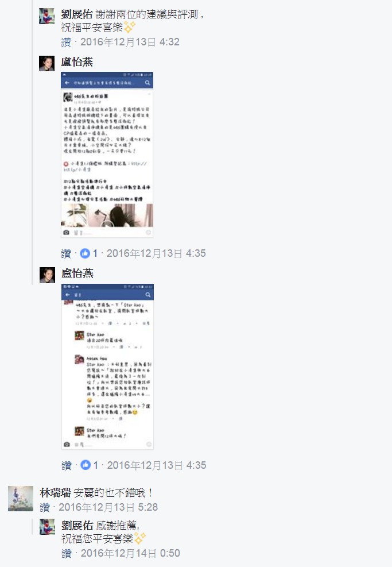Open timestamp 2016年12月13日 4:32
392x567 pixels.
pyautogui.click(x=130, y=42)
